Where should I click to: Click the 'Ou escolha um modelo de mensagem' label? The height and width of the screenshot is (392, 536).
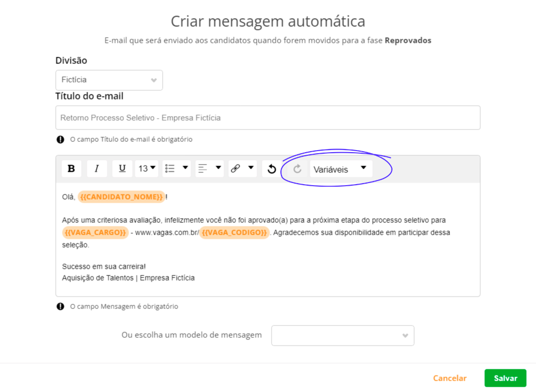click(192, 335)
